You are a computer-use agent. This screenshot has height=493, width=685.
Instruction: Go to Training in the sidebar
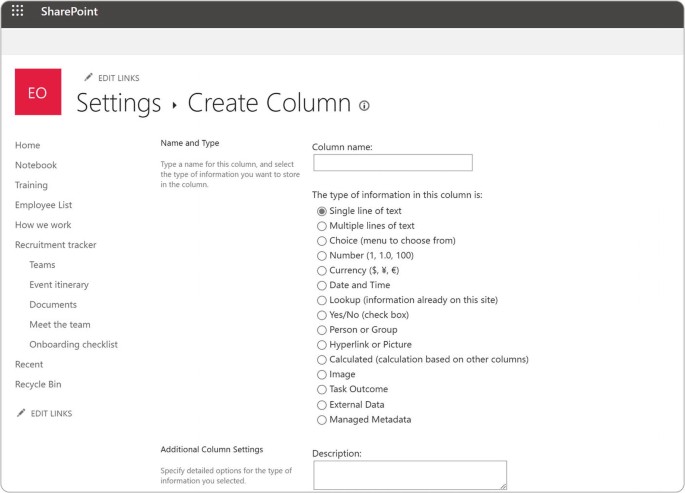[x=31, y=185]
